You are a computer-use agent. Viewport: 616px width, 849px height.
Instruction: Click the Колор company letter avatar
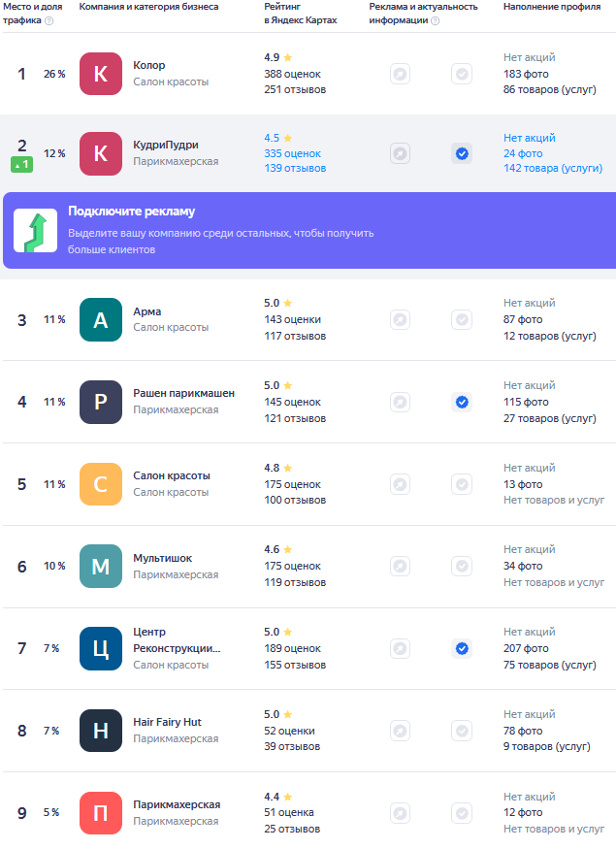point(101,74)
